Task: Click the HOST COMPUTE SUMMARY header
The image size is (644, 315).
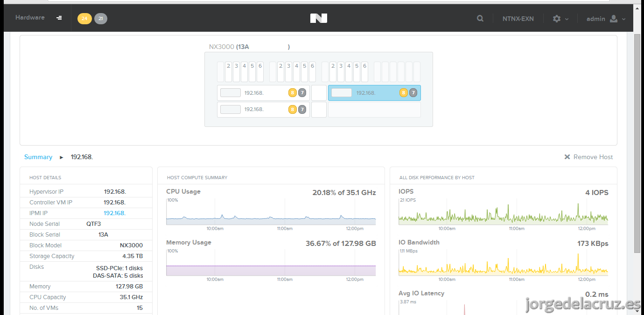Action: [x=197, y=177]
